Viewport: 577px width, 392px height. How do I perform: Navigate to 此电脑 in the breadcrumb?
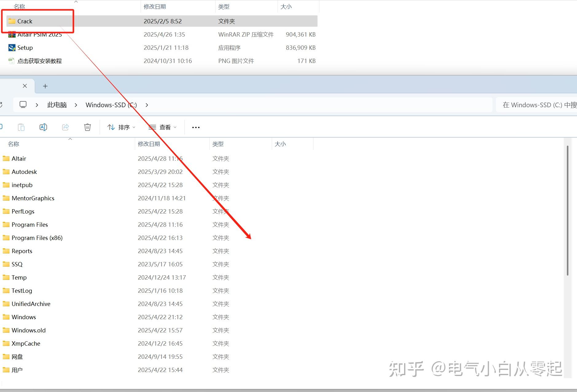click(57, 105)
